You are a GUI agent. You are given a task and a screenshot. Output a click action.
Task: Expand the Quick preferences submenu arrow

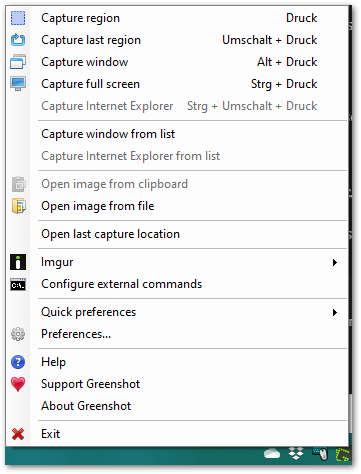click(335, 312)
